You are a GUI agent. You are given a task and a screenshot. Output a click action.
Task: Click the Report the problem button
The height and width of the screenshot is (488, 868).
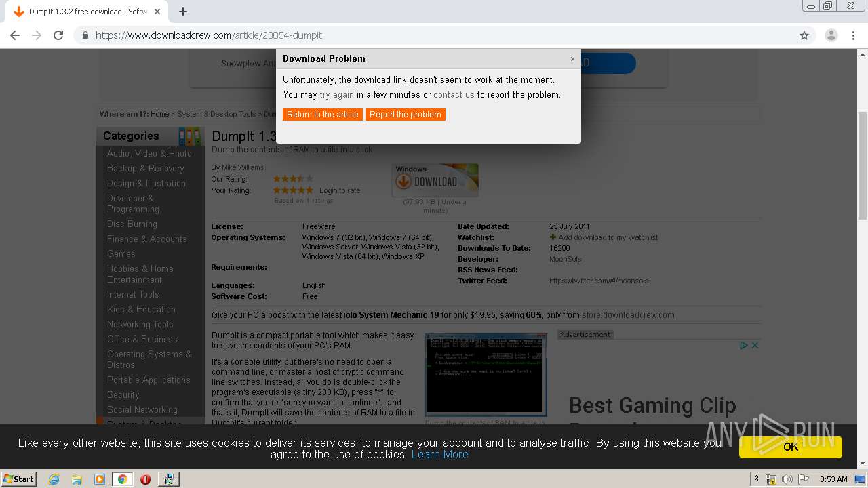(x=406, y=115)
